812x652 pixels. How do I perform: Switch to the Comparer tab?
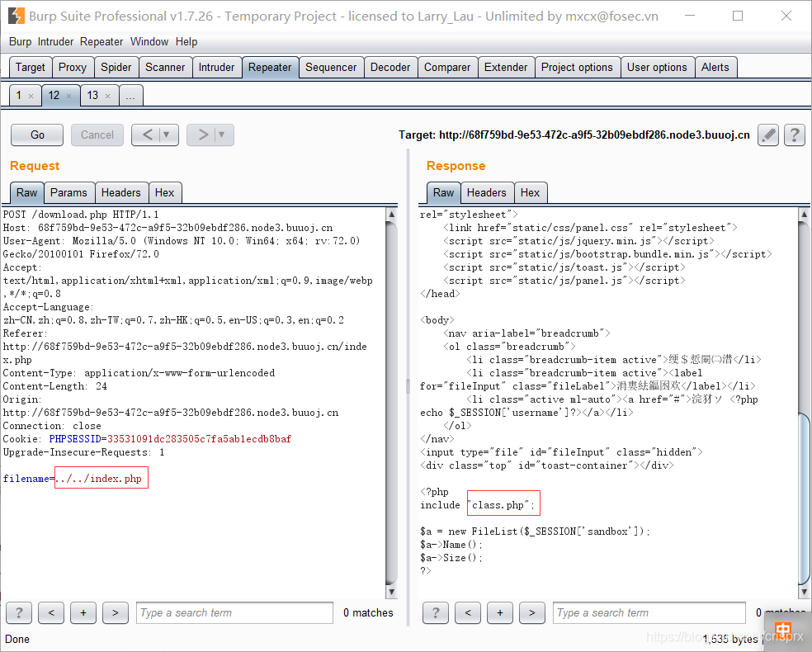pyautogui.click(x=447, y=68)
